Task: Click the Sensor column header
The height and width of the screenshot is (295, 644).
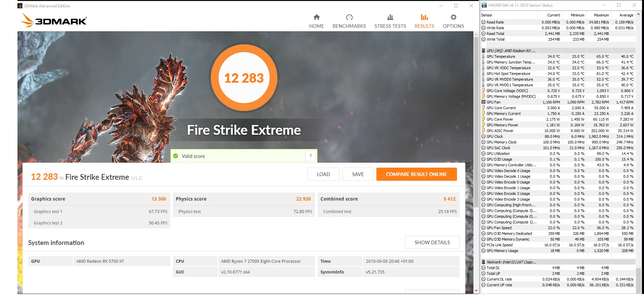Action: click(508, 15)
